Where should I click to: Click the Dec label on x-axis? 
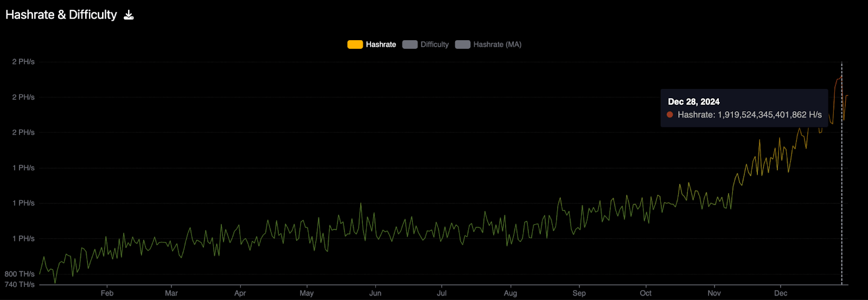781,293
